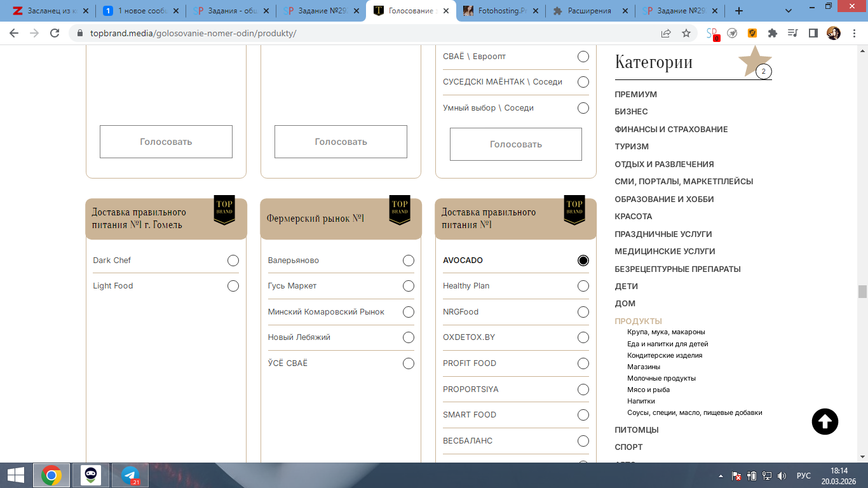Open Telegram from the taskbar

pos(130,475)
